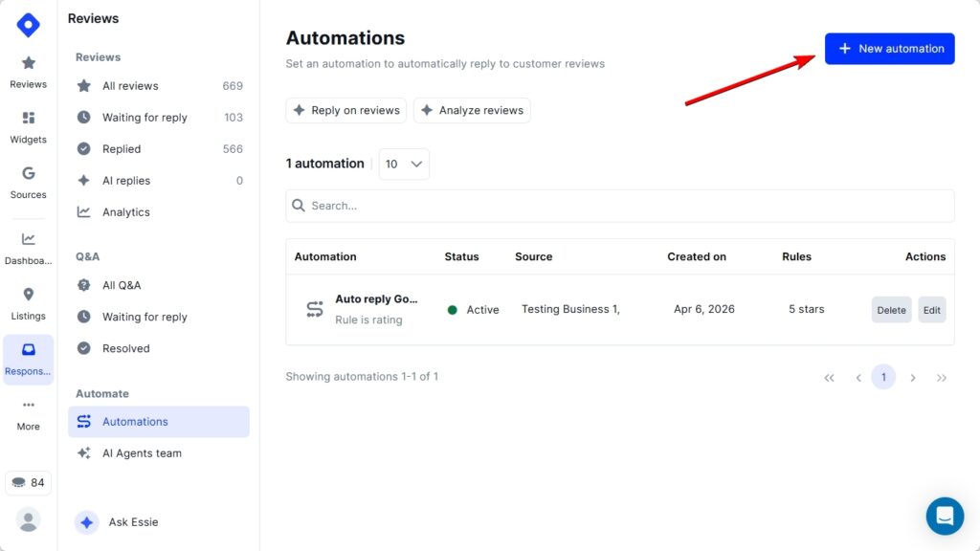Click inside the Search field
The height and width of the screenshot is (551, 980).
[x=619, y=206]
